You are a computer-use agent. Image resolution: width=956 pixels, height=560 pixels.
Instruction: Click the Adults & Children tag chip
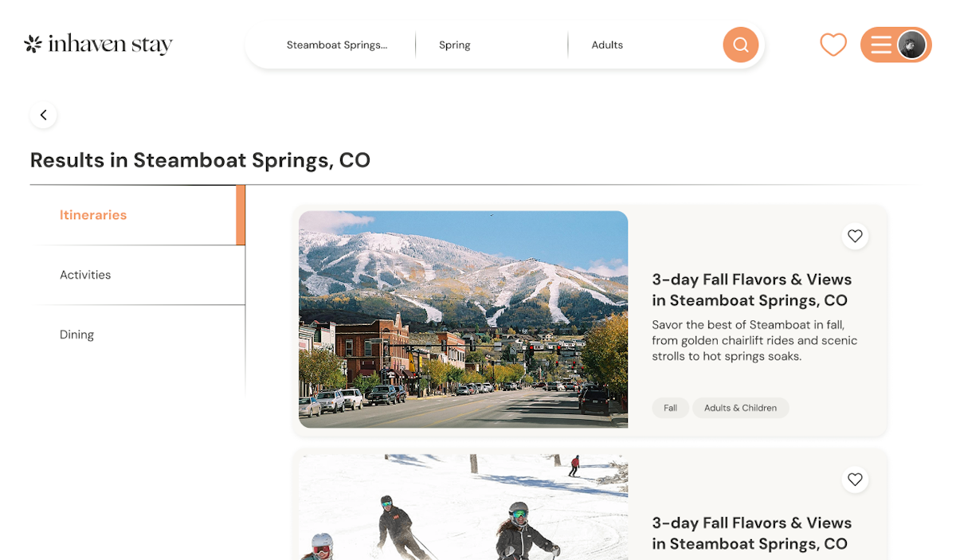(x=740, y=408)
